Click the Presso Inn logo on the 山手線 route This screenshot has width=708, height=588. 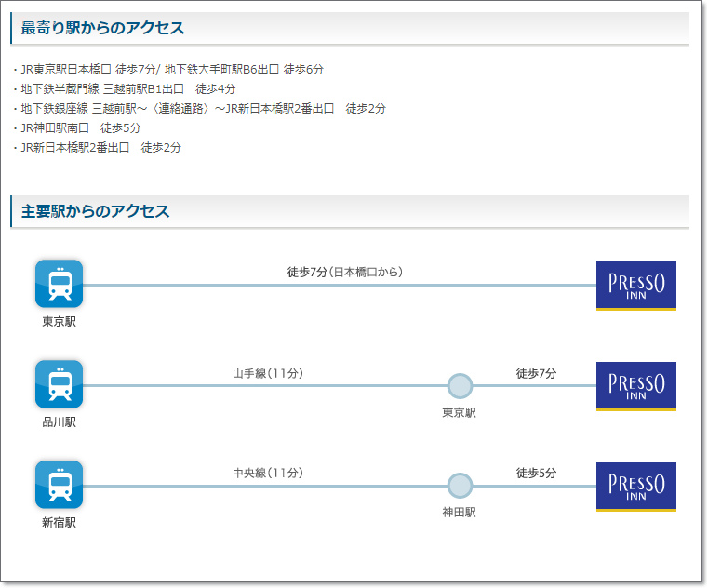pyautogui.click(x=635, y=386)
